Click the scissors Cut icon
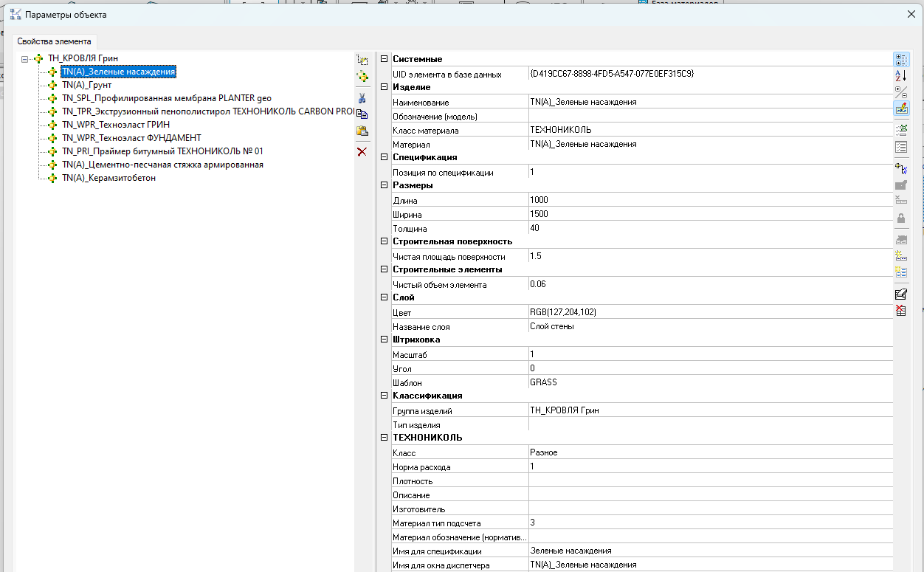This screenshot has width=924, height=572. coord(362,98)
